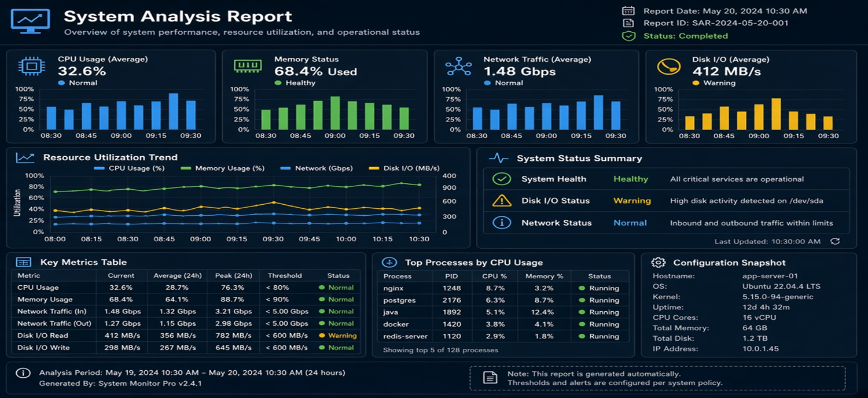Click the hostname value app-server-01
The height and width of the screenshot is (398, 868).
[770, 276]
